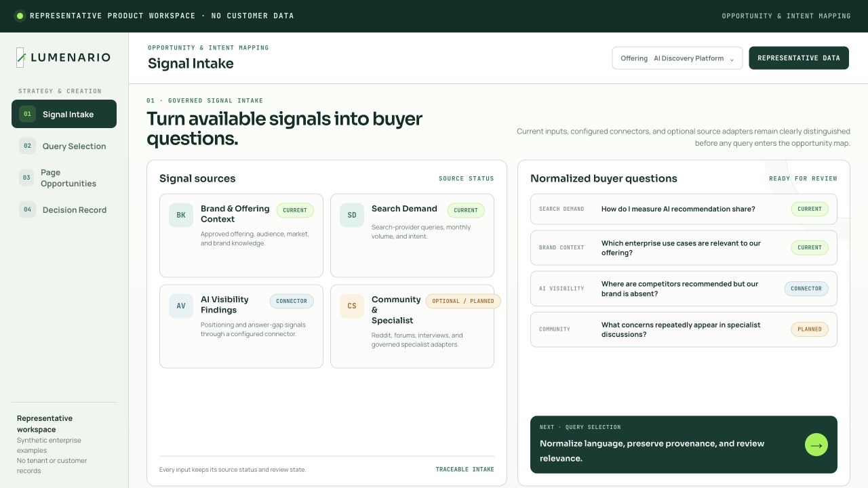This screenshot has width=868, height=488.
Task: Open the Brand & Offering Context card
Action: pyautogui.click(x=241, y=236)
